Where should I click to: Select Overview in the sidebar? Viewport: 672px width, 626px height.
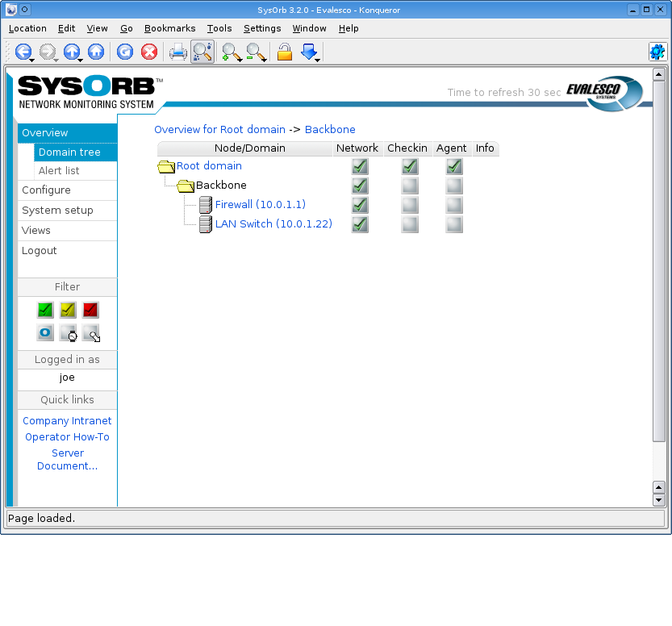[67, 133]
